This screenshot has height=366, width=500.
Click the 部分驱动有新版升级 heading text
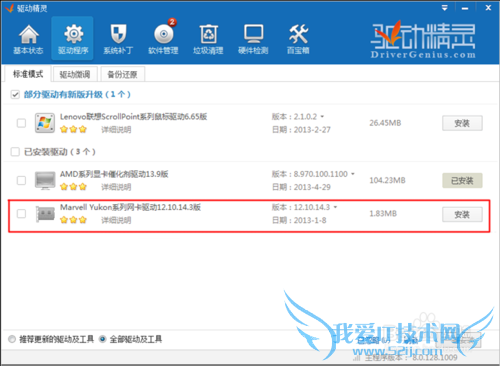click(77, 94)
